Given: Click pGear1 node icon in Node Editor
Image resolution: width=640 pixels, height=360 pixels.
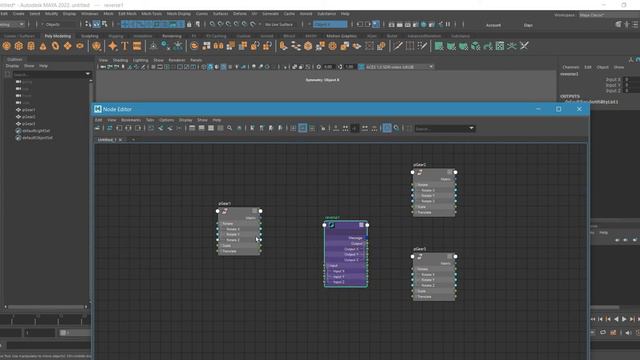Looking at the screenshot, I should tap(224, 211).
